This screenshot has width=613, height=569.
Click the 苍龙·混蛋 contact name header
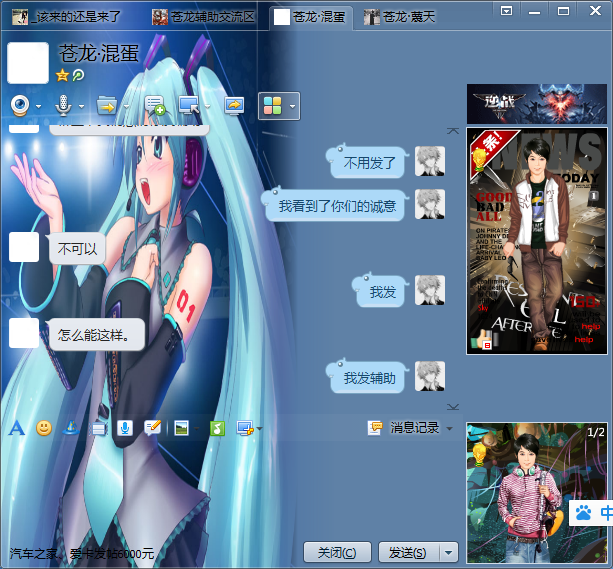(99, 54)
